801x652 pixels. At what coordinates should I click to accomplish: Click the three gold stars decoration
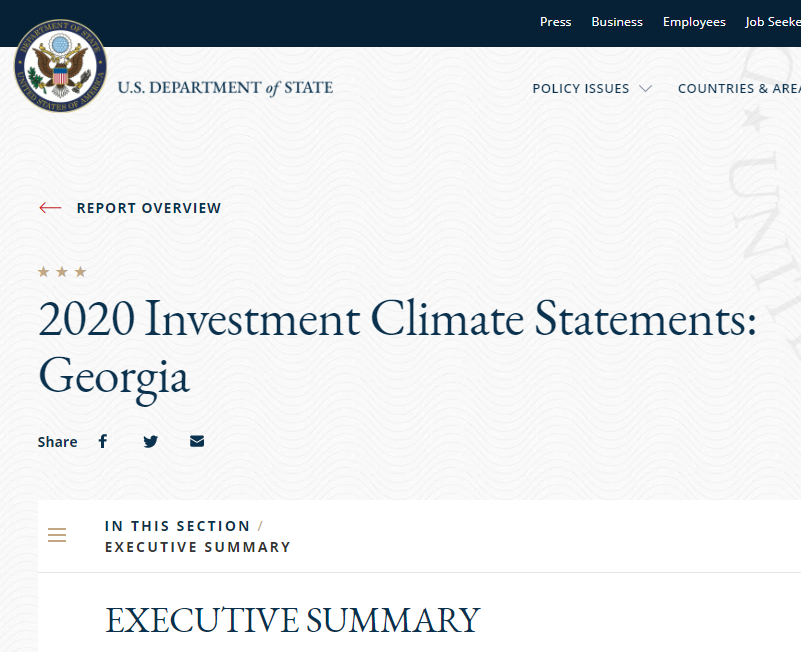tap(62, 271)
